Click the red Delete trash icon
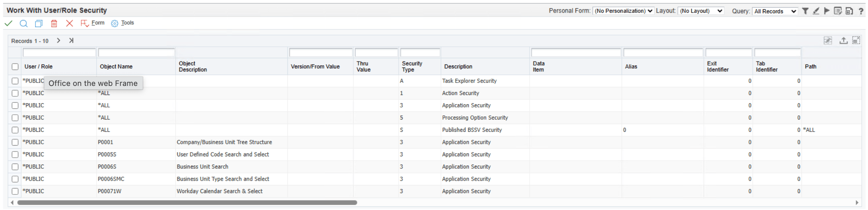The image size is (868, 210). pos(54,23)
